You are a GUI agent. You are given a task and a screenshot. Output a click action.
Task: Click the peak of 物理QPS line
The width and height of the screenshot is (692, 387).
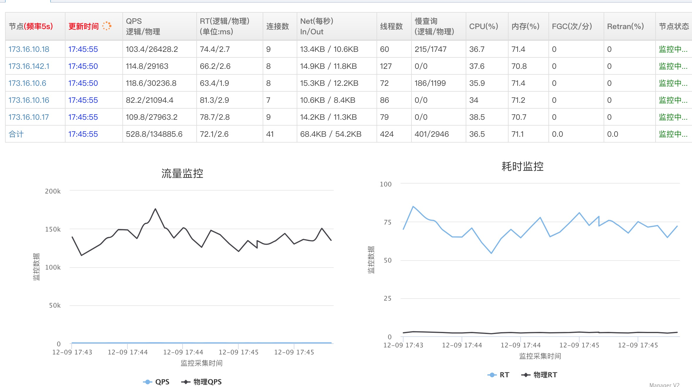click(155, 209)
